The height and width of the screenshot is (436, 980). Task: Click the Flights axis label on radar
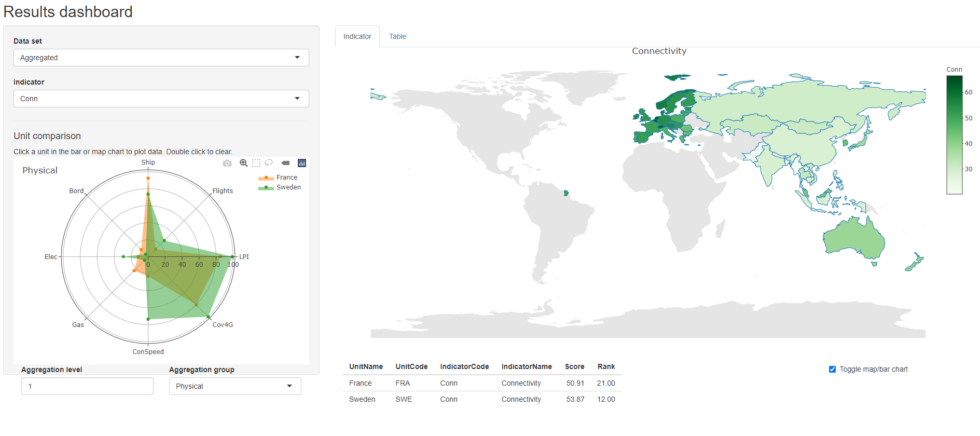[x=223, y=191]
